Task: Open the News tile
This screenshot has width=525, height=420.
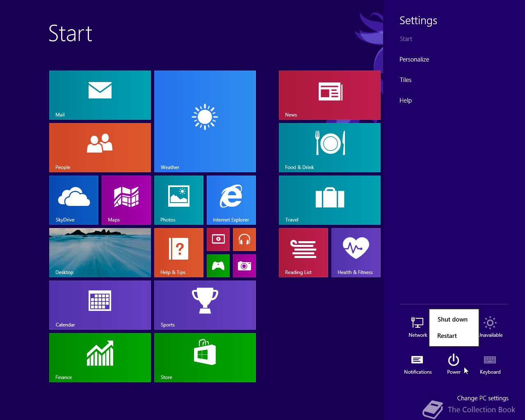Action: point(330,95)
